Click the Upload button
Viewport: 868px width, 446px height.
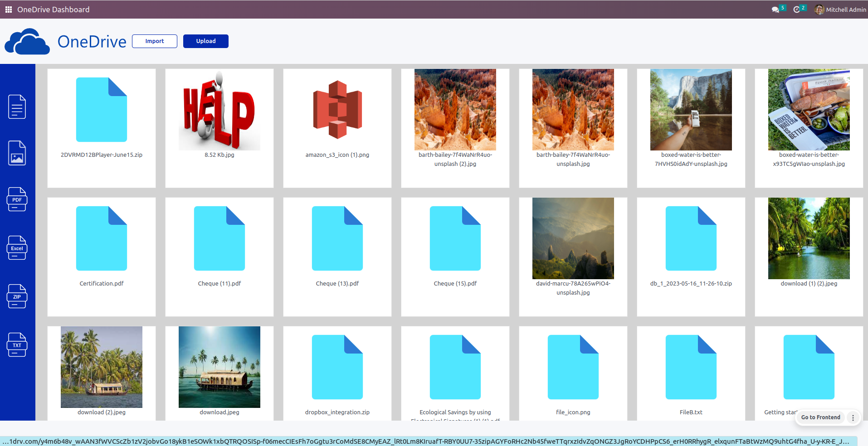point(206,41)
